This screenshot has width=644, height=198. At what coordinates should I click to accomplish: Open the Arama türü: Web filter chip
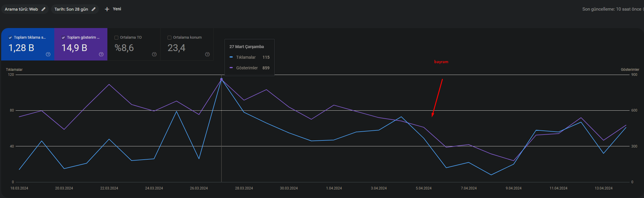25,9
